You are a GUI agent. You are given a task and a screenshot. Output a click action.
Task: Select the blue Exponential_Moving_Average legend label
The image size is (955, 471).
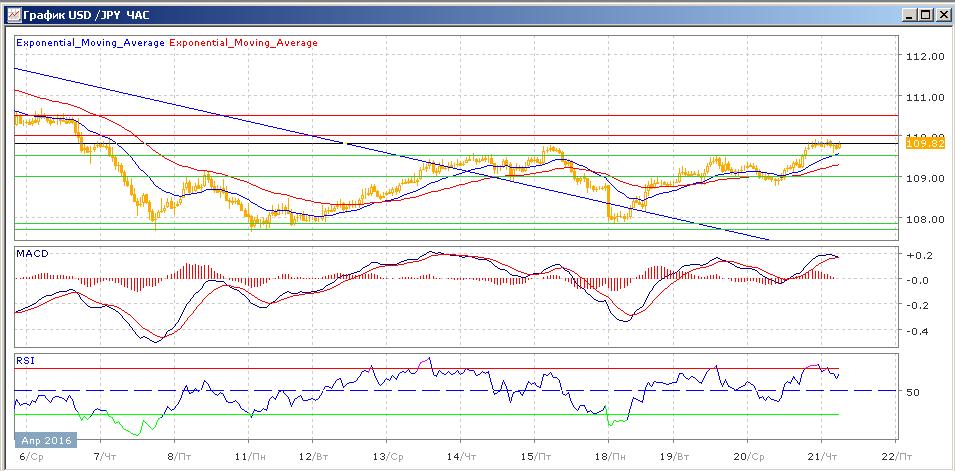click(x=90, y=43)
